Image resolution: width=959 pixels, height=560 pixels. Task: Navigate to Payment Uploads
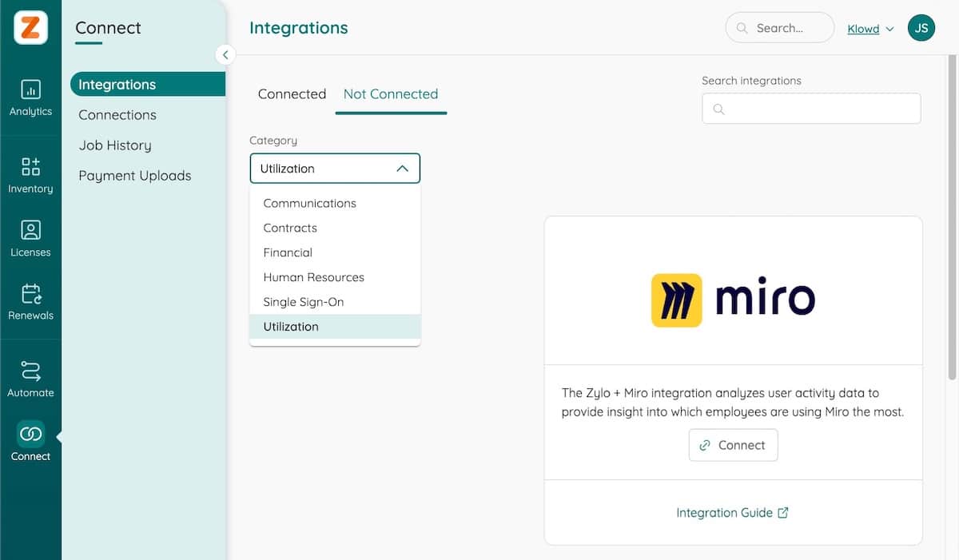(x=134, y=175)
